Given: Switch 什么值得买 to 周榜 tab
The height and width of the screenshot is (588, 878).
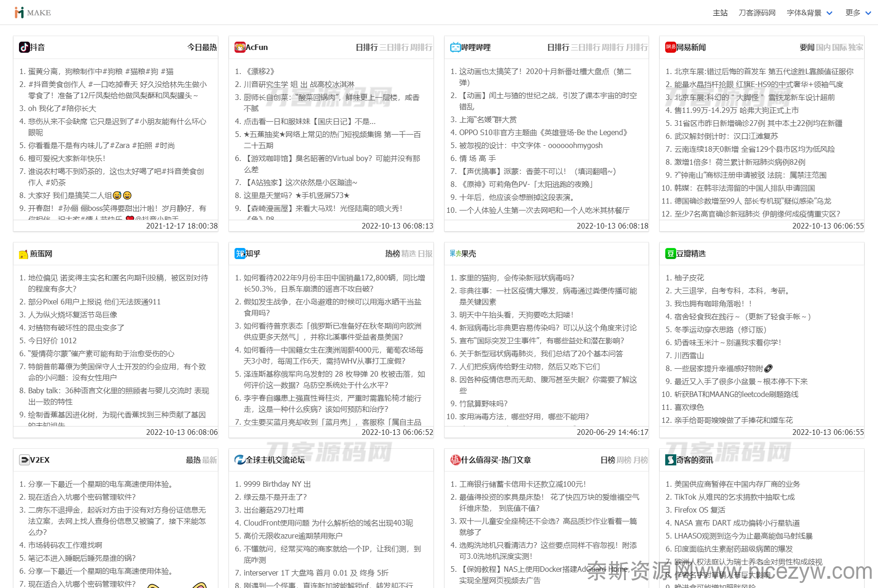Looking at the screenshot, I should (x=624, y=460).
